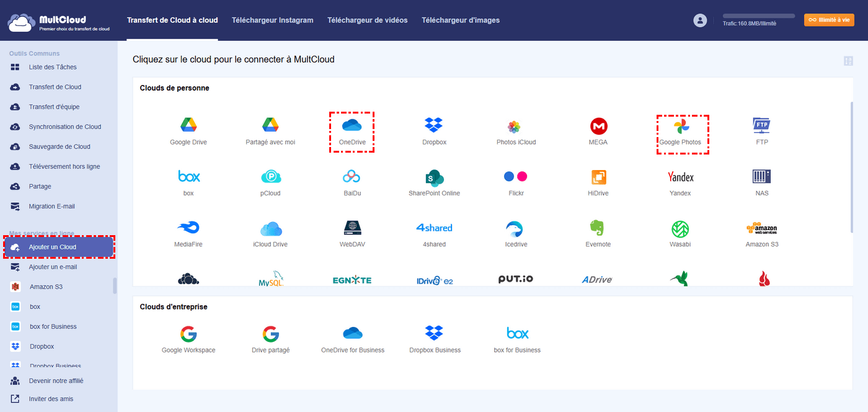Viewport: 868px width, 412px height.
Task: Switch to Téléchargeur Instagram tab
Action: pyautogui.click(x=273, y=20)
